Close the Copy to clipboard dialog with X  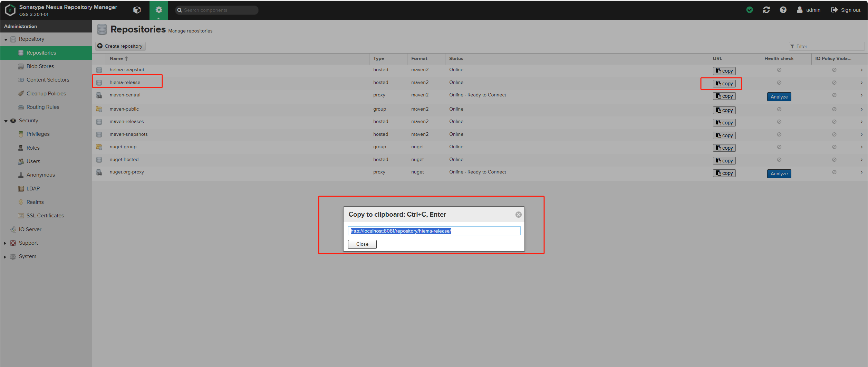tap(519, 215)
